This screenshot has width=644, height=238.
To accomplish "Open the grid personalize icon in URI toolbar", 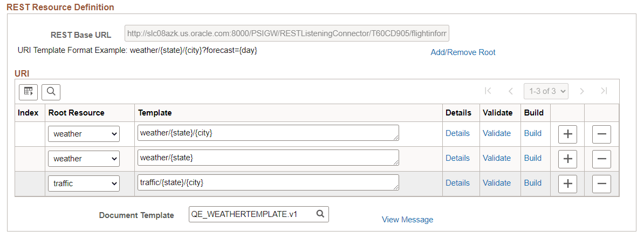I will (29, 92).
